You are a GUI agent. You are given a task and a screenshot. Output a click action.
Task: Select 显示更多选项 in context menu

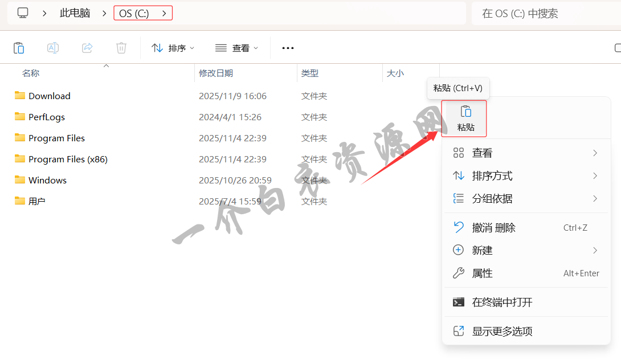click(x=502, y=331)
